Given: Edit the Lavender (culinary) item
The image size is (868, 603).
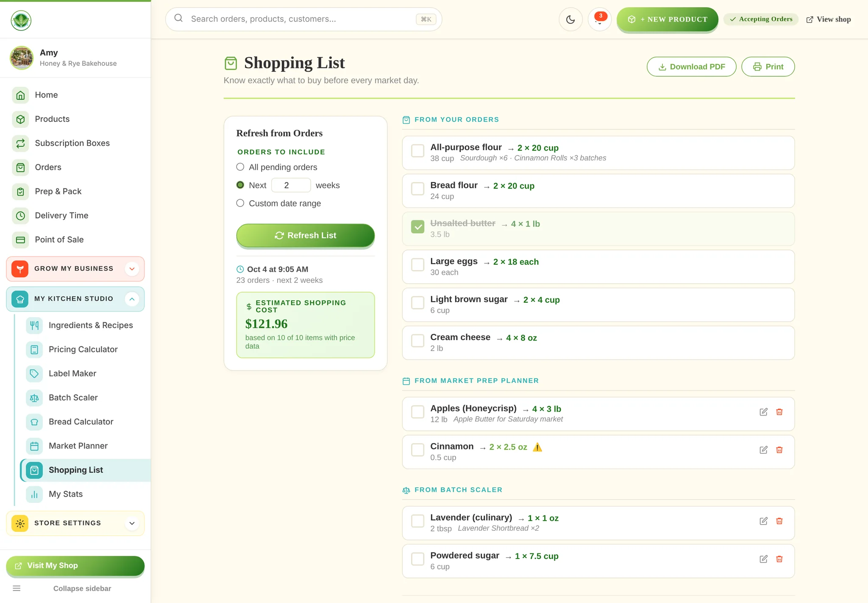Looking at the screenshot, I should (763, 521).
